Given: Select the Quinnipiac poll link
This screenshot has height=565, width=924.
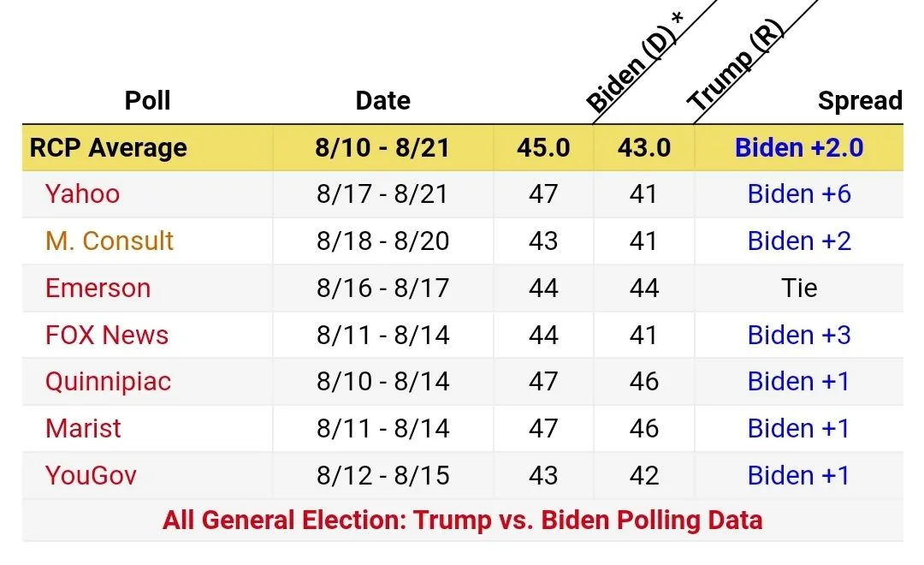Looking at the screenshot, I should click(x=108, y=381).
